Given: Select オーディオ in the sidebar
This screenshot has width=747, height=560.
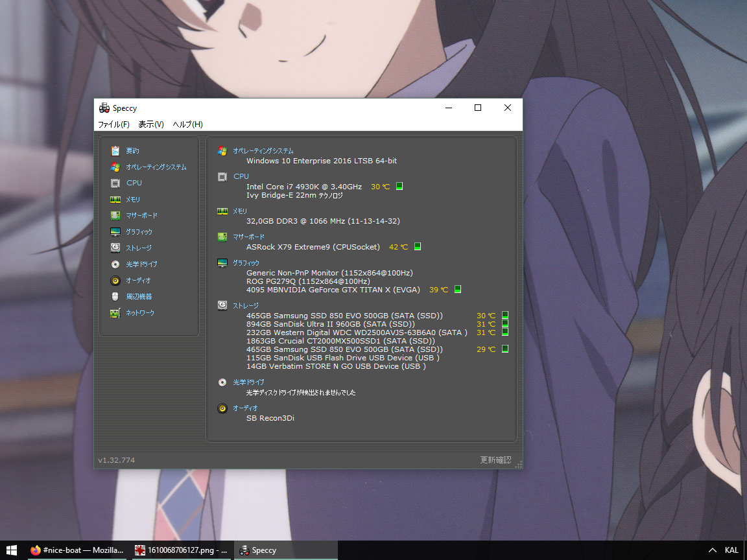Looking at the screenshot, I should (138, 281).
